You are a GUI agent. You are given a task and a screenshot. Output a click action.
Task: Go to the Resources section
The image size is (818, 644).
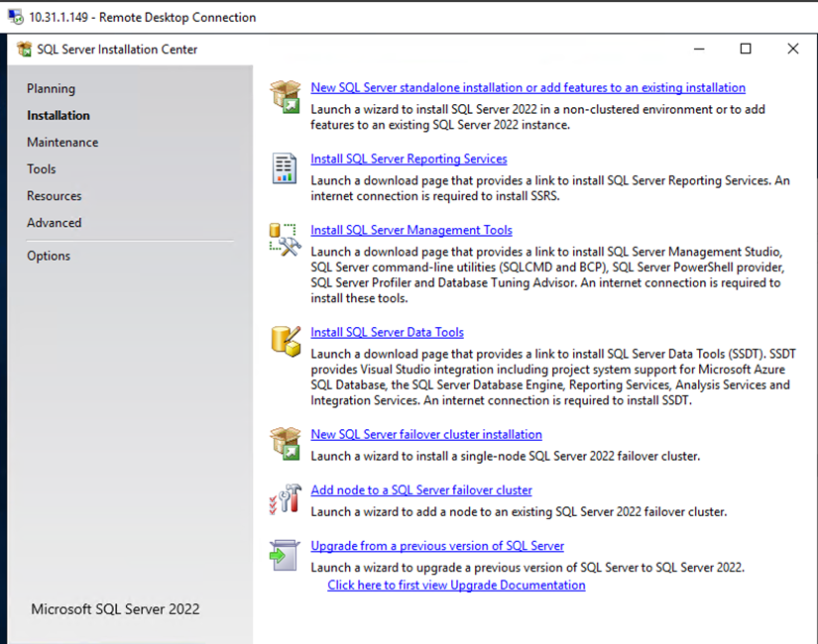(x=55, y=196)
